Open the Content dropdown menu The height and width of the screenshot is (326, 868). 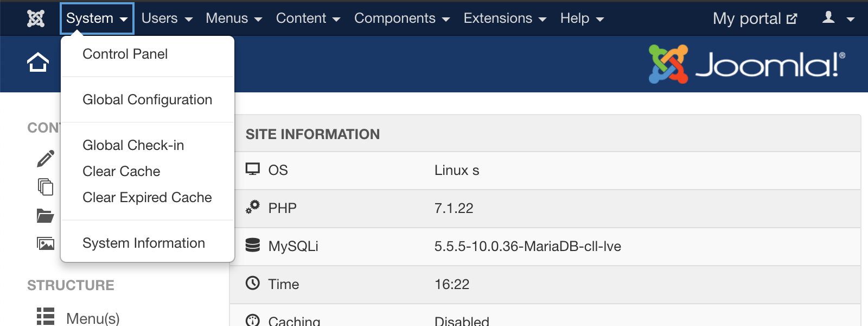[x=308, y=18]
